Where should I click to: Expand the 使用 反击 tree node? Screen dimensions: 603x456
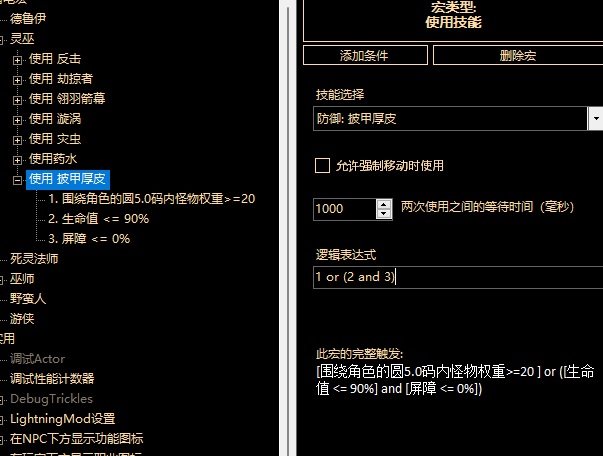pos(18,59)
